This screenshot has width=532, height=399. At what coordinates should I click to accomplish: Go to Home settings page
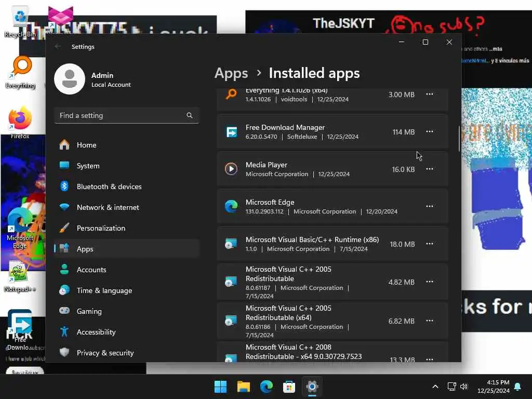[x=126, y=145]
